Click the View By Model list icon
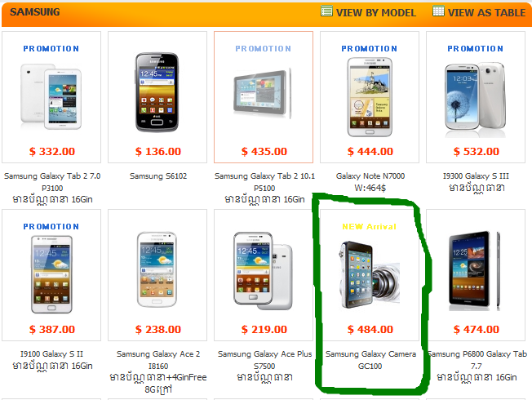Image resolution: width=532 pixels, height=400 pixels. [x=326, y=11]
